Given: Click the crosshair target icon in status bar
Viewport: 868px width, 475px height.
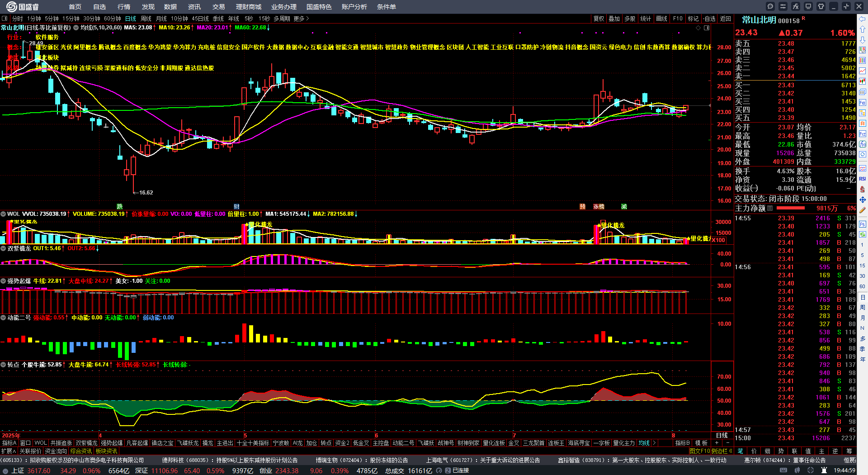Looking at the screenshot, I should (811, 470).
